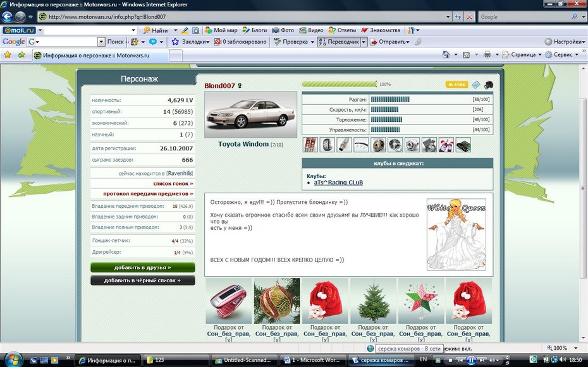Image resolution: width=588 pixels, height=367 pixels.
Task: Click the envelope message icon beside IN RACE
Action: [x=476, y=85]
